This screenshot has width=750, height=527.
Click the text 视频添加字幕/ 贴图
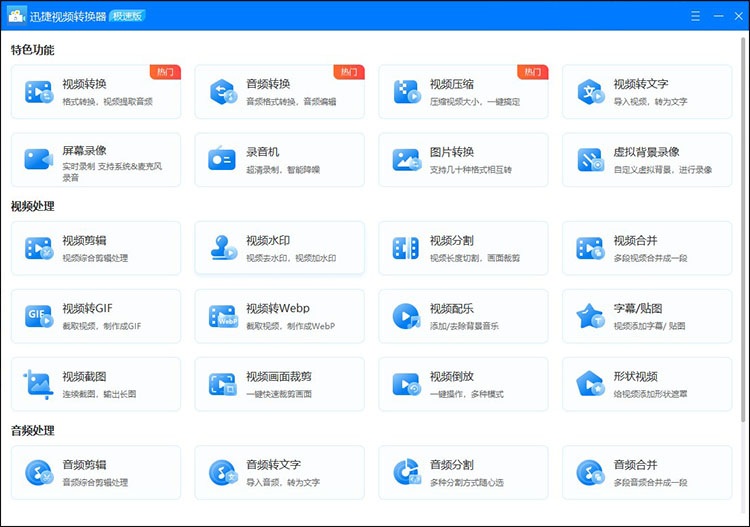pyautogui.click(x=650, y=326)
